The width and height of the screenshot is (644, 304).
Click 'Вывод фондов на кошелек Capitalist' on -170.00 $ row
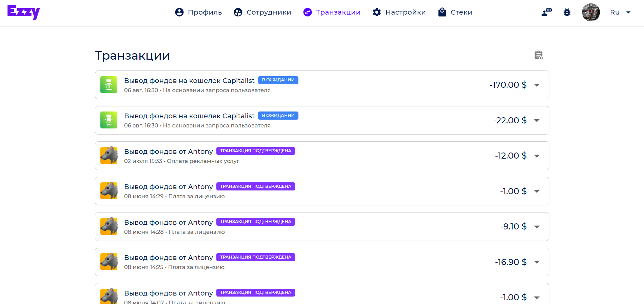(189, 81)
